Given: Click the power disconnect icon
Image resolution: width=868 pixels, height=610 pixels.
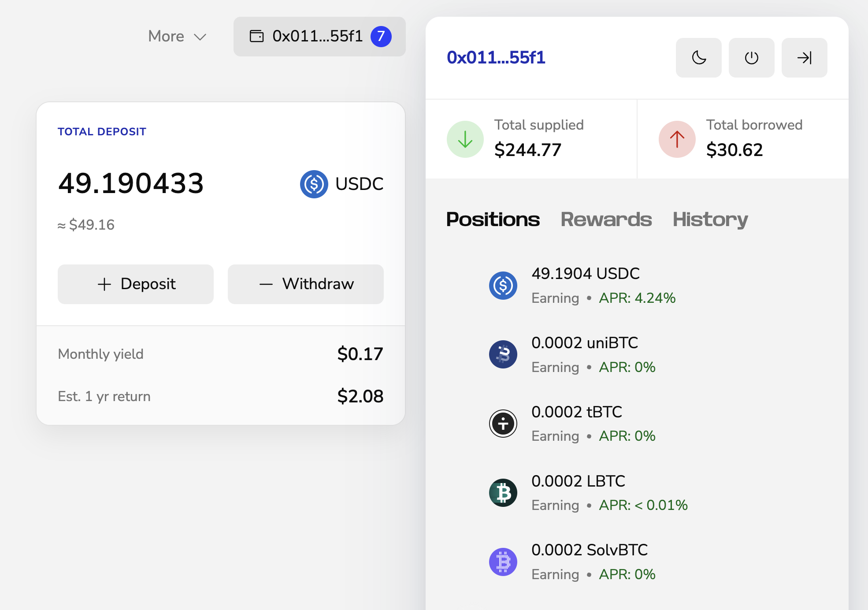Looking at the screenshot, I should [751, 58].
